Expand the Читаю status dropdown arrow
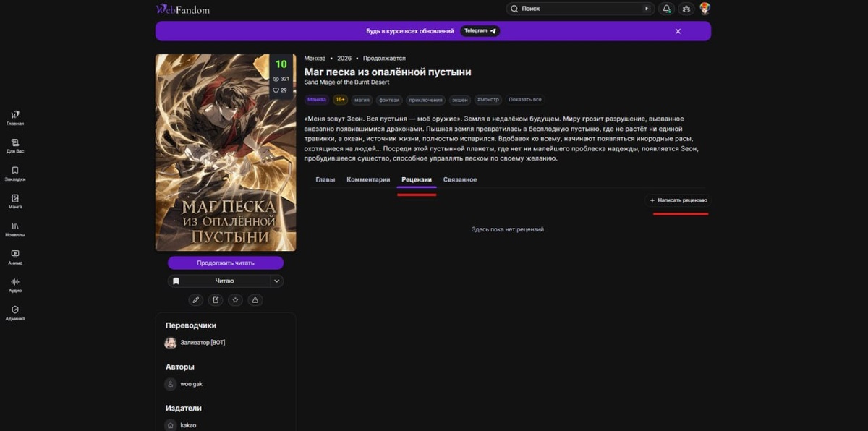The image size is (868, 431). (x=277, y=281)
